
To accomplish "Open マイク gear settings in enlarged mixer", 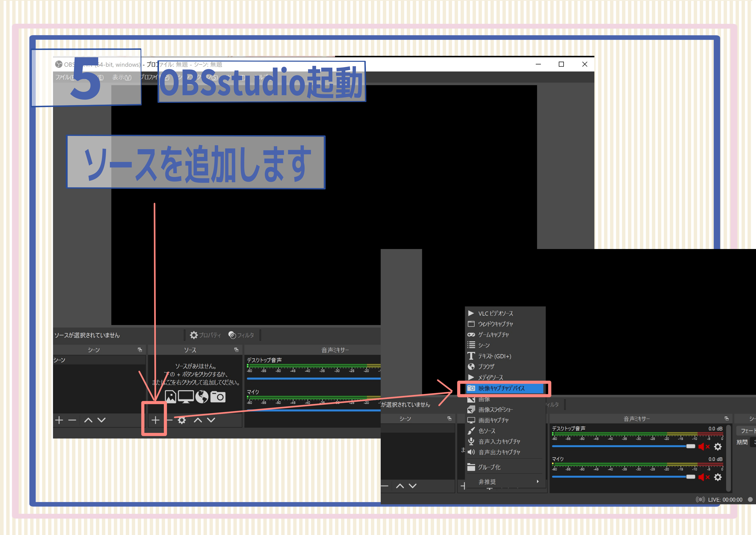I will pos(718,477).
